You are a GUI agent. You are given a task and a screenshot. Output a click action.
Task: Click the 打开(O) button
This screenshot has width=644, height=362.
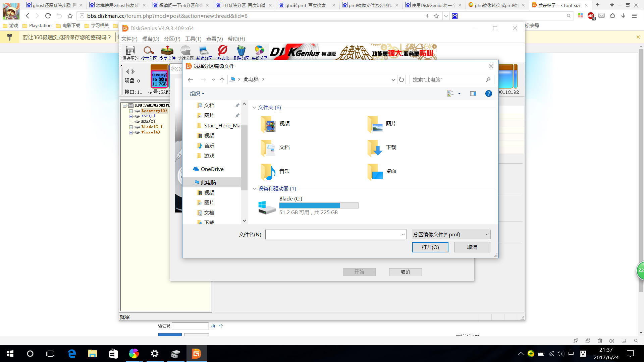tap(430, 247)
